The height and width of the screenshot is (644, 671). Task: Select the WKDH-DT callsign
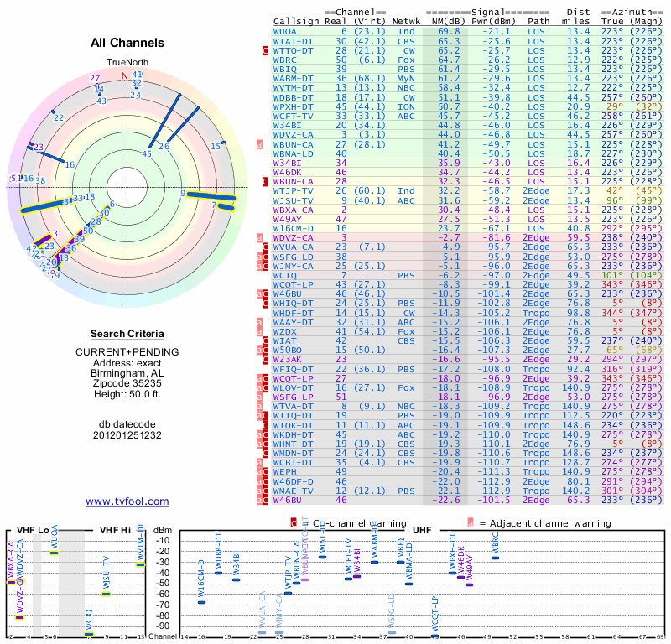tap(293, 434)
